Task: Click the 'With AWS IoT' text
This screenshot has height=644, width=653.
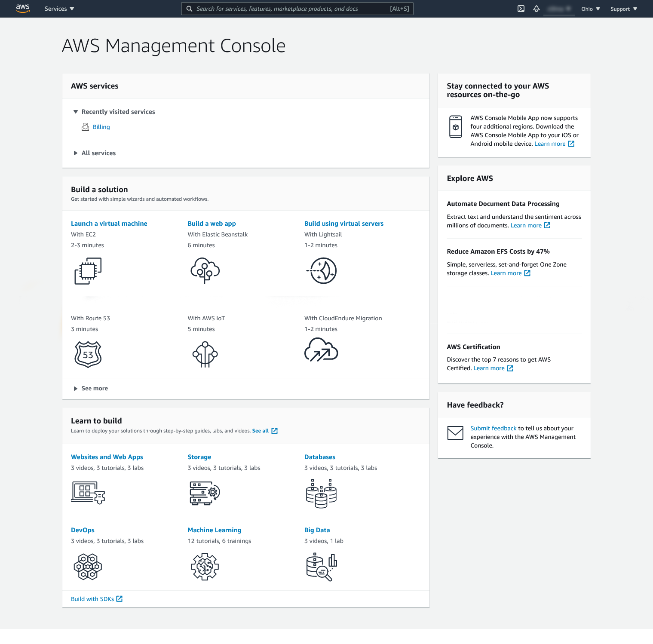Action: (x=206, y=318)
